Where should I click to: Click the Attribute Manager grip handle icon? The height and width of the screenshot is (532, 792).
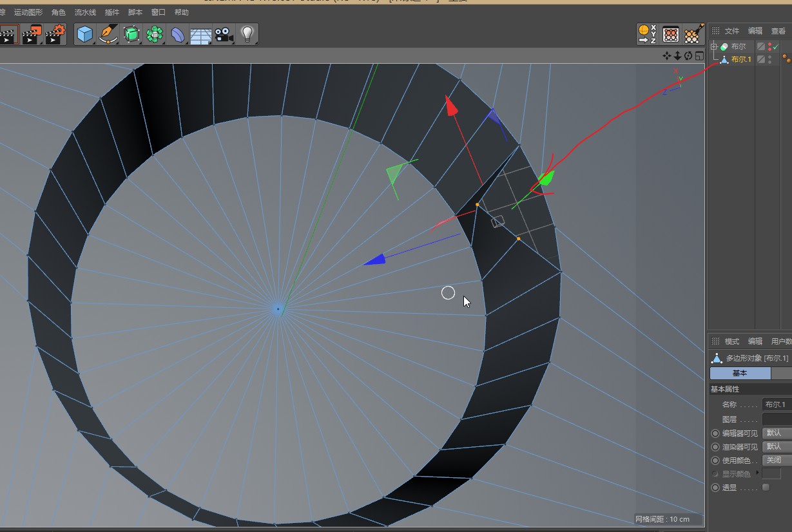click(715, 341)
